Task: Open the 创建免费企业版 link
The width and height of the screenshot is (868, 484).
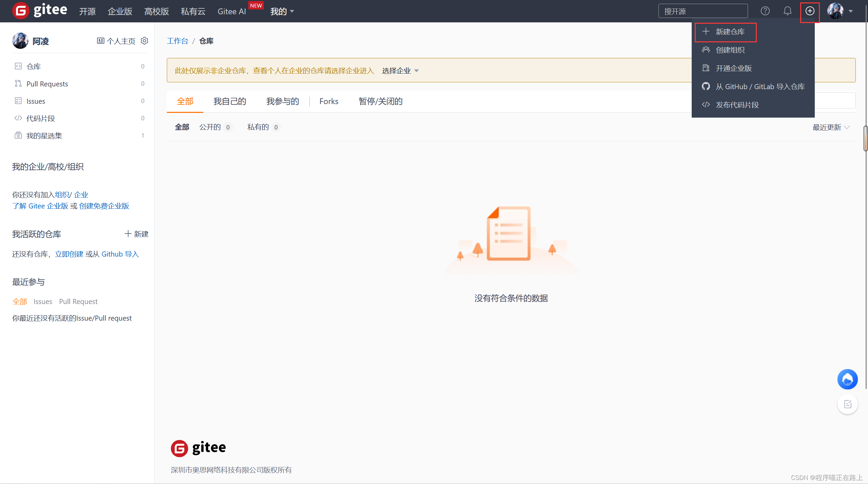Action: 104,206
